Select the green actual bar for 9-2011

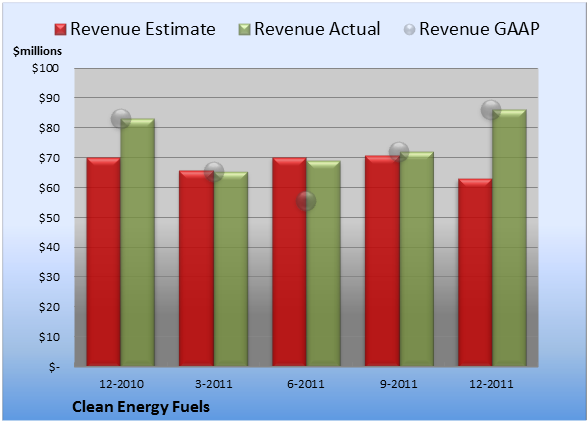click(417, 259)
